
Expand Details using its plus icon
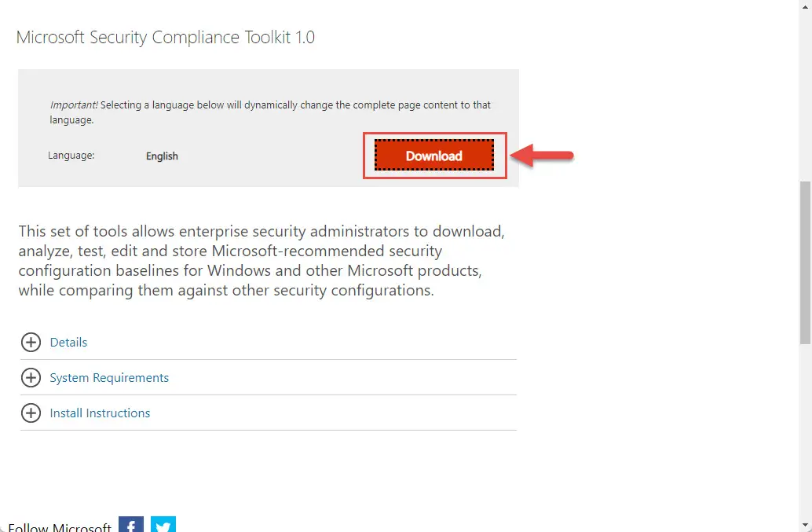(x=31, y=343)
